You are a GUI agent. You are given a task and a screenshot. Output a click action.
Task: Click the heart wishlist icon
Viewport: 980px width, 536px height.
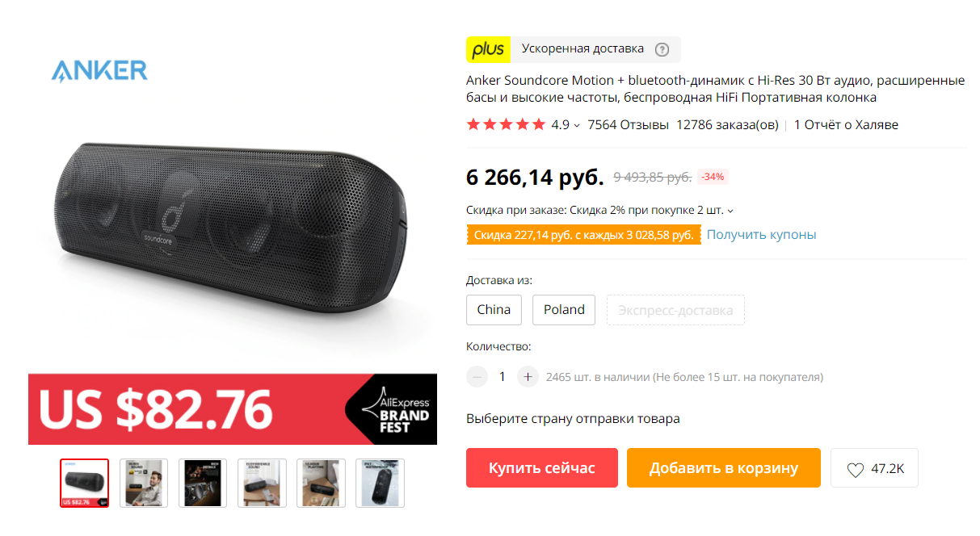click(856, 469)
